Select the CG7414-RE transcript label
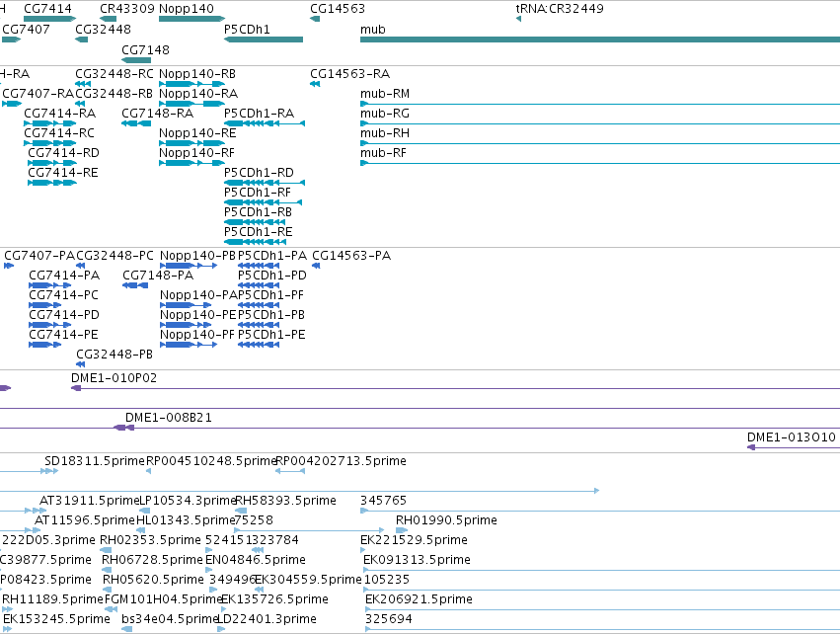Screen dimensions: 840x634 pyautogui.click(x=63, y=173)
